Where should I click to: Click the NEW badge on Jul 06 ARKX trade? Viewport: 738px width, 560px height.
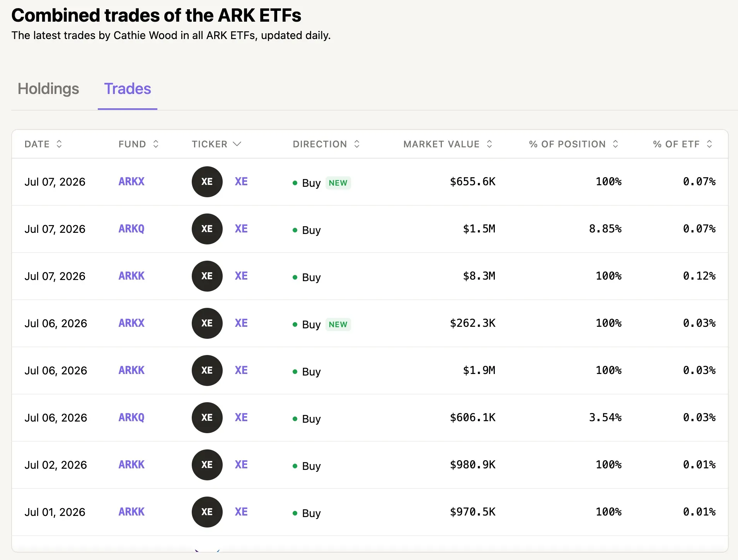pyautogui.click(x=338, y=324)
